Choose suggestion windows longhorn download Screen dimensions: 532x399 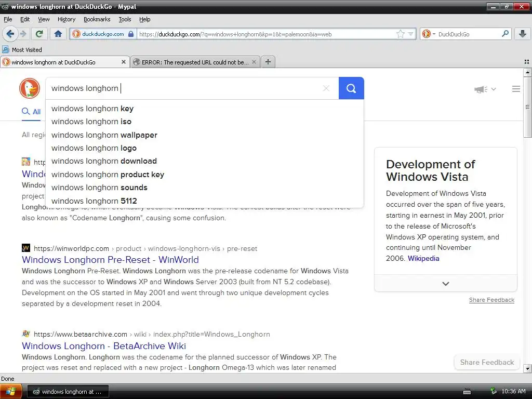205,161
